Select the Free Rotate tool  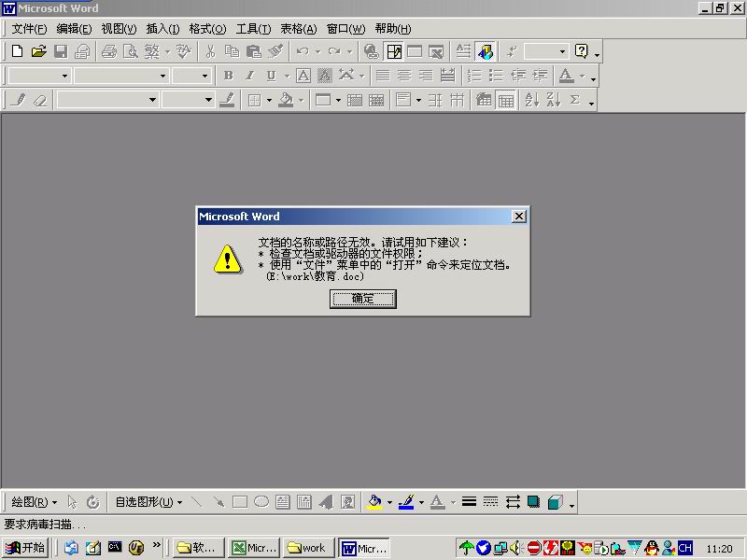point(92,502)
